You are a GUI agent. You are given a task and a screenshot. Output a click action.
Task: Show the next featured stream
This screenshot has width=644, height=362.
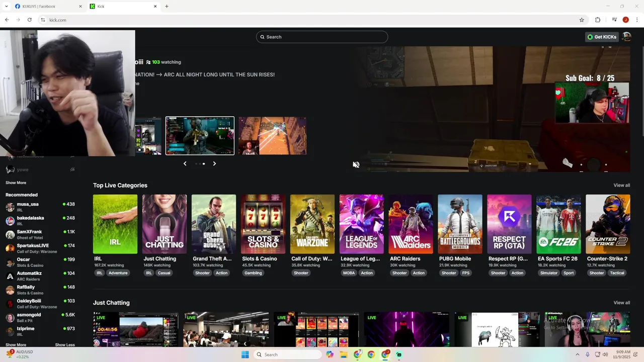click(x=214, y=163)
